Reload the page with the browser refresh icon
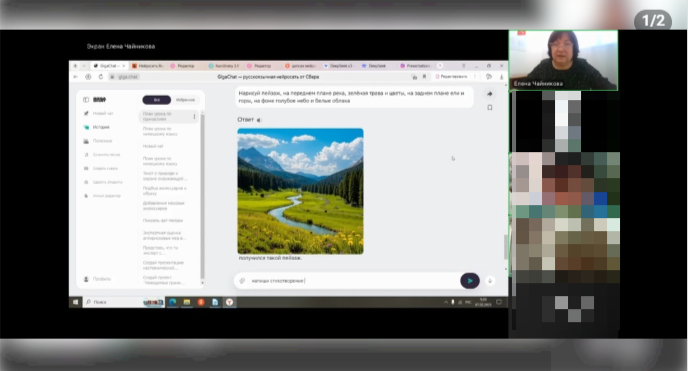 (x=100, y=77)
